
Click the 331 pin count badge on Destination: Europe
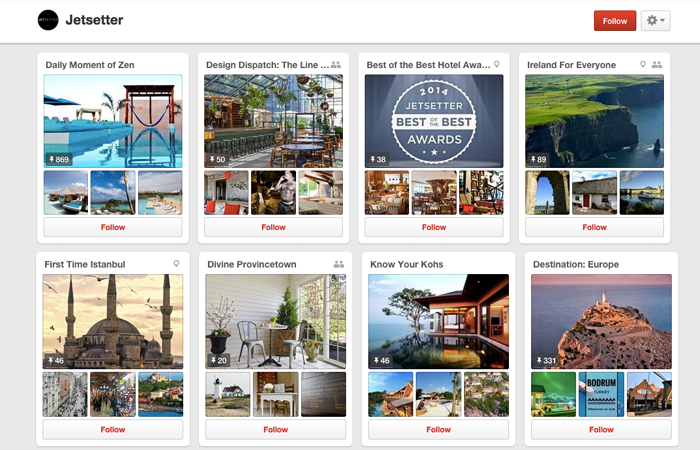(x=546, y=360)
